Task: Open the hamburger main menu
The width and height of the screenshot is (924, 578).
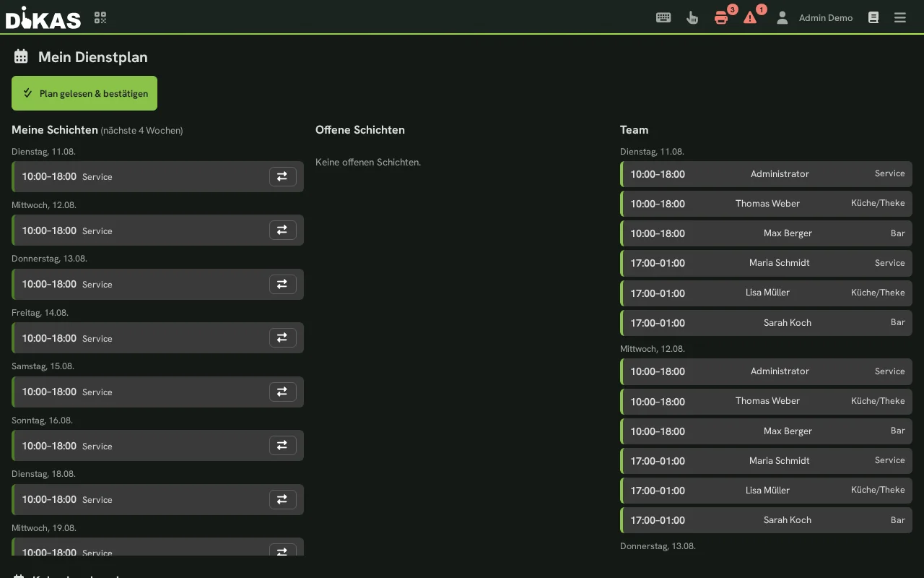Action: point(900,18)
